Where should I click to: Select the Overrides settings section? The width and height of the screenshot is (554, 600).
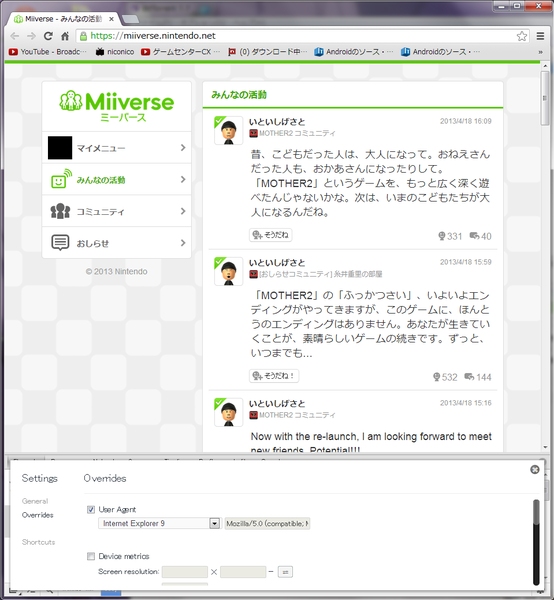click(37, 515)
